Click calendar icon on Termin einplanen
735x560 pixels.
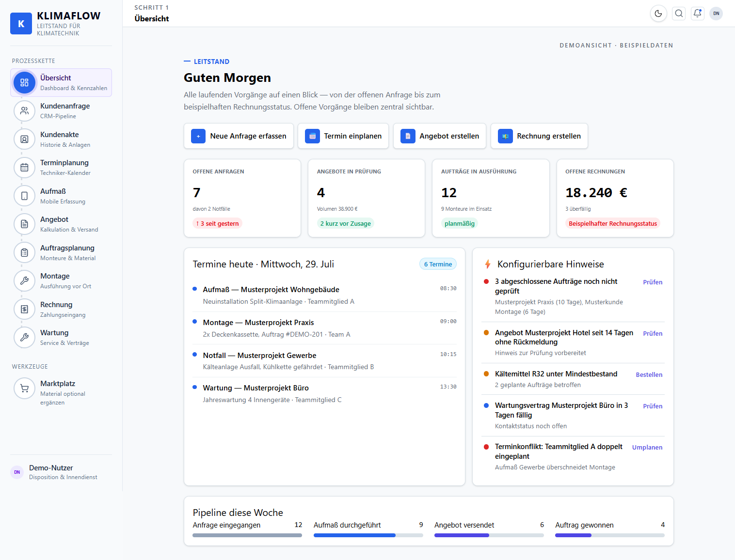pyautogui.click(x=312, y=136)
